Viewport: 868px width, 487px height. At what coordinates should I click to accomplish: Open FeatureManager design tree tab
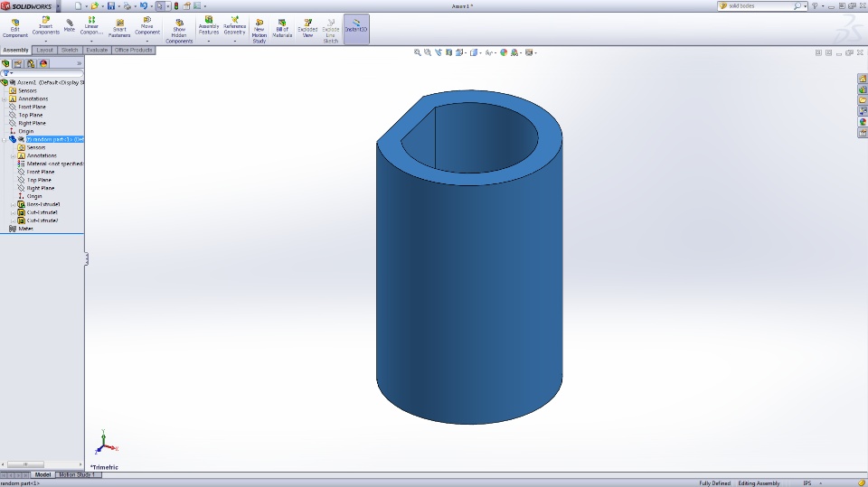[5, 63]
